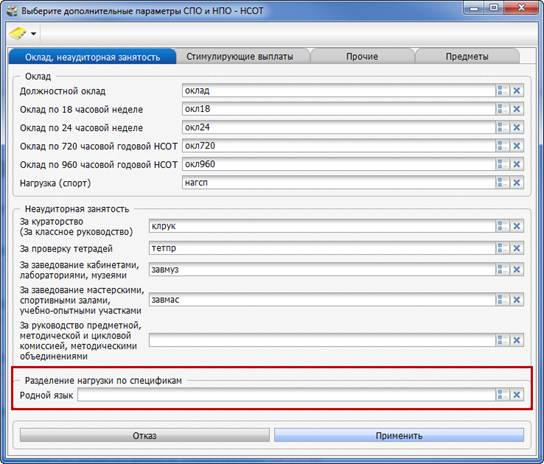Clear the Оклад по 24 часовой неделе value

517,127
